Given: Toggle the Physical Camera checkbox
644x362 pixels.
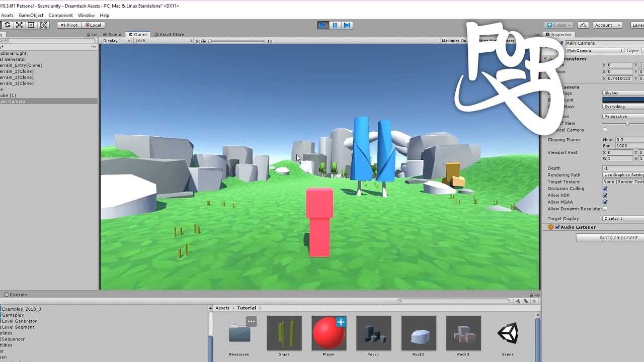Looking at the screenshot, I should (x=605, y=130).
